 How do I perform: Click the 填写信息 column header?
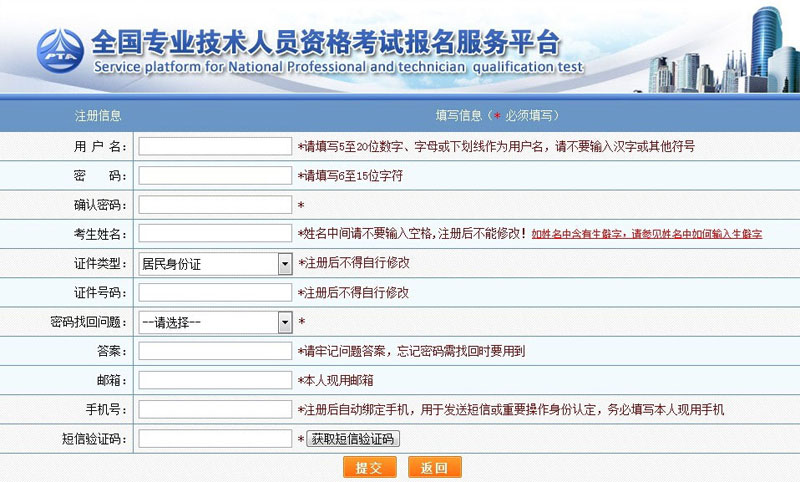point(496,115)
